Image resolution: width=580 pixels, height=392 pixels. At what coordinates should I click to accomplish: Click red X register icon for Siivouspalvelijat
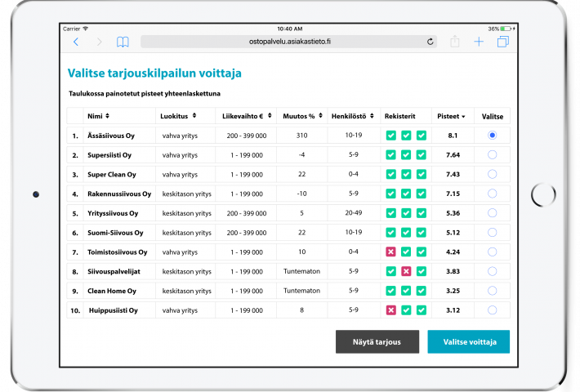406,271
